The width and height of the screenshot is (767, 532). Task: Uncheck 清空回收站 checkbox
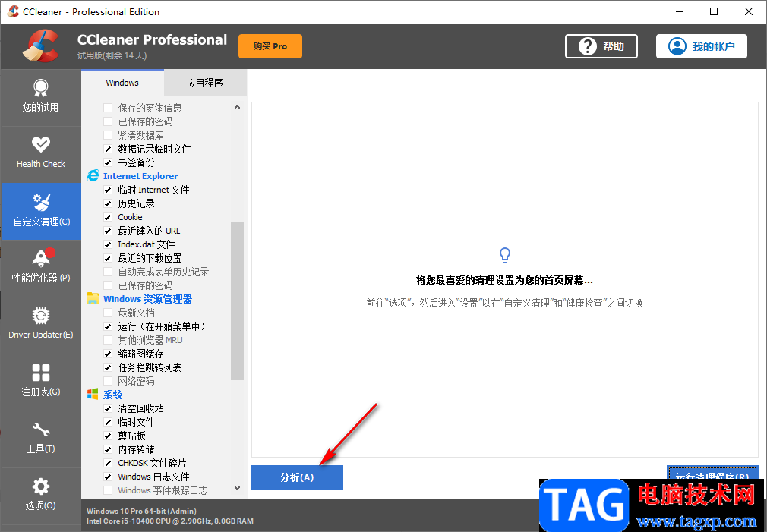click(x=108, y=408)
